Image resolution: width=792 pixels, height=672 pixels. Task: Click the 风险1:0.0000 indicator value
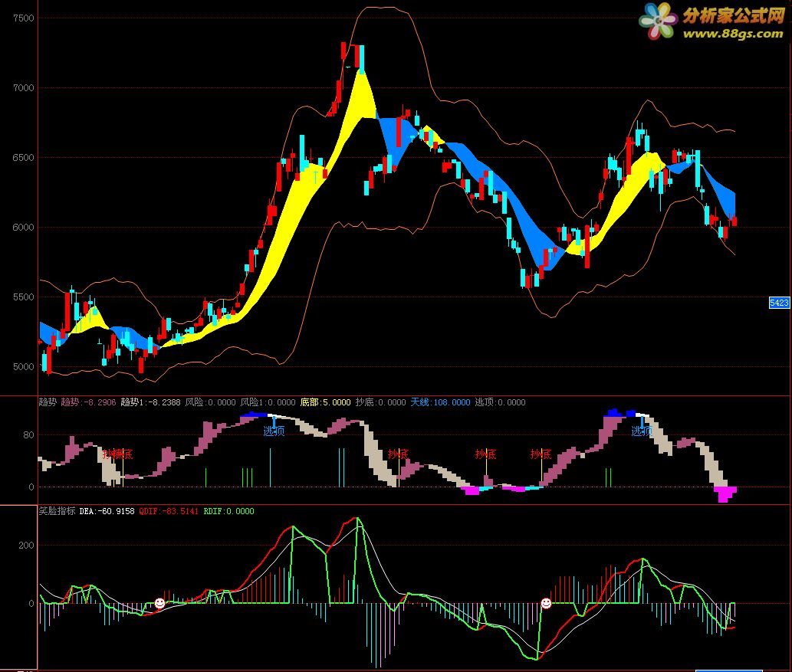[268, 402]
